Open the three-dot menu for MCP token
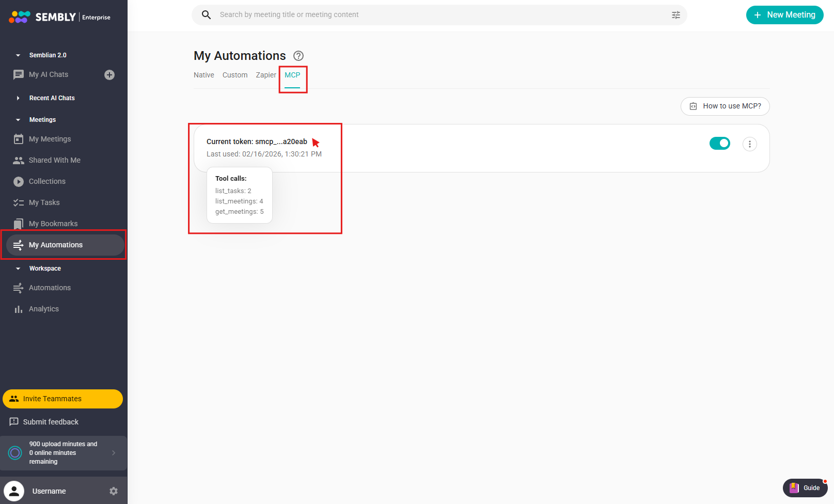The width and height of the screenshot is (834, 504). click(749, 144)
